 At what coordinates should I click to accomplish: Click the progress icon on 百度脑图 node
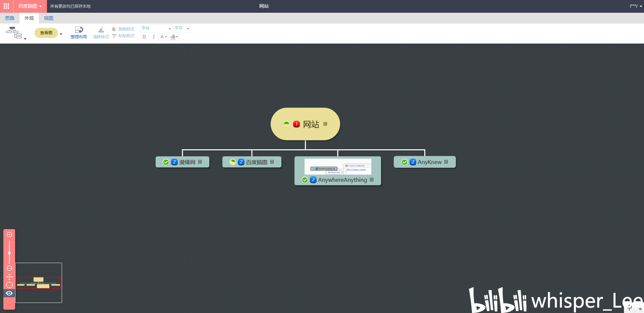click(233, 162)
